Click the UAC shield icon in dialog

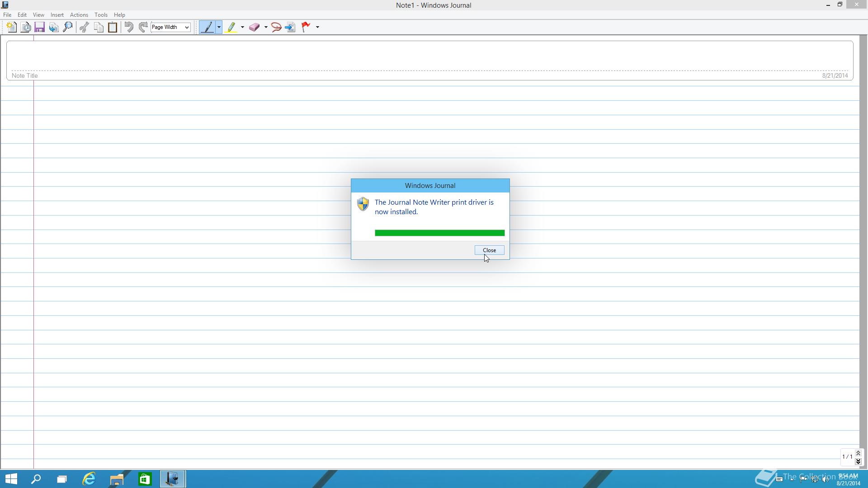[363, 204]
